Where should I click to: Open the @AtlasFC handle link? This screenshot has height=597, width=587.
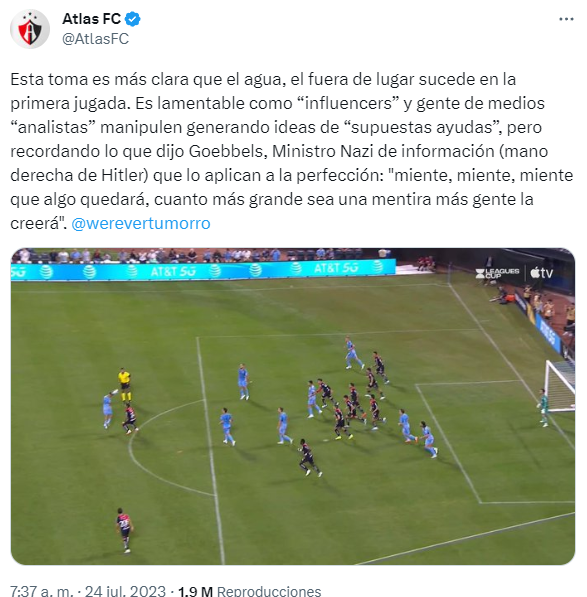click(96, 39)
